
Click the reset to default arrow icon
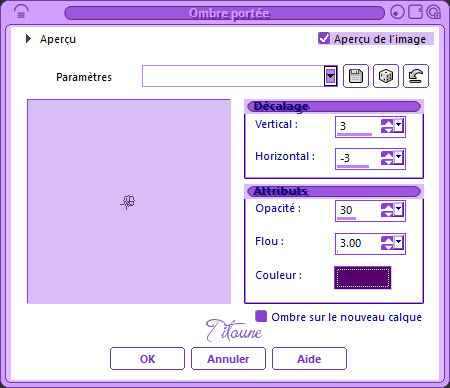click(x=416, y=76)
